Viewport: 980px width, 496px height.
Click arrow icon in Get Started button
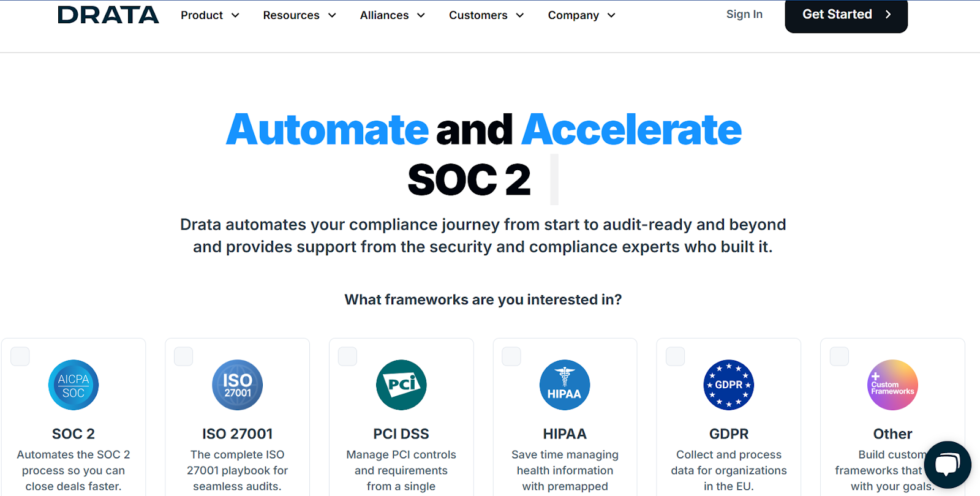(888, 14)
